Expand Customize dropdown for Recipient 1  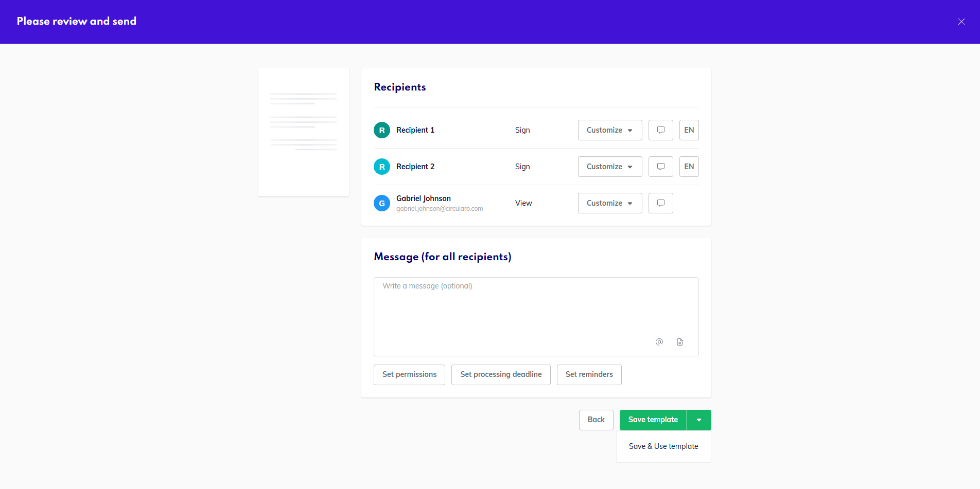point(609,130)
